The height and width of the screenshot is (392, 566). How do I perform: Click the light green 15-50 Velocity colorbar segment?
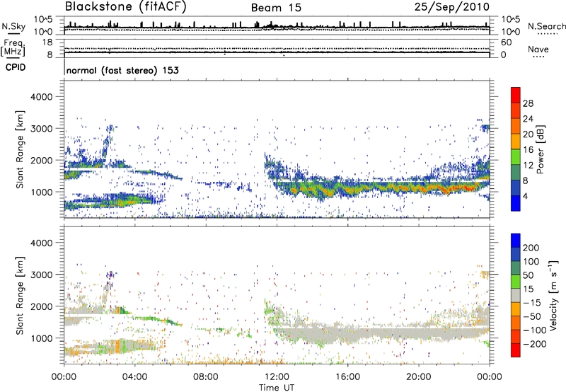[x=516, y=282]
